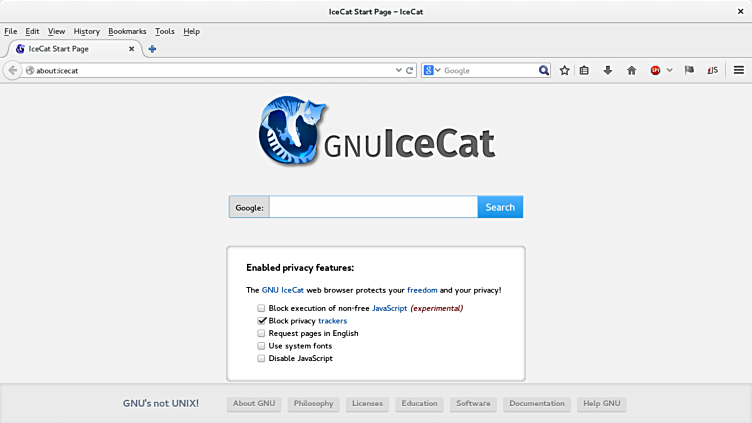Expand the dropdown arrow beside SpyBlock icon

(670, 70)
